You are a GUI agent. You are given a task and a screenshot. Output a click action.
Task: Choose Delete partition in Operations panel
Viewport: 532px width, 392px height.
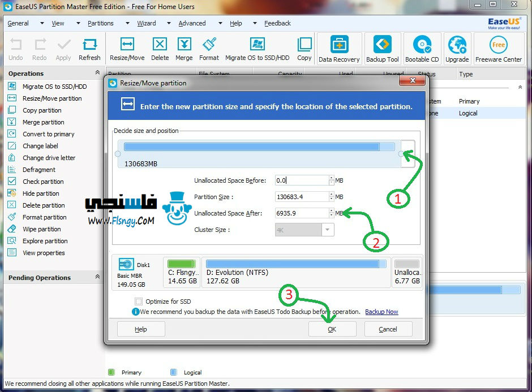[44, 205]
